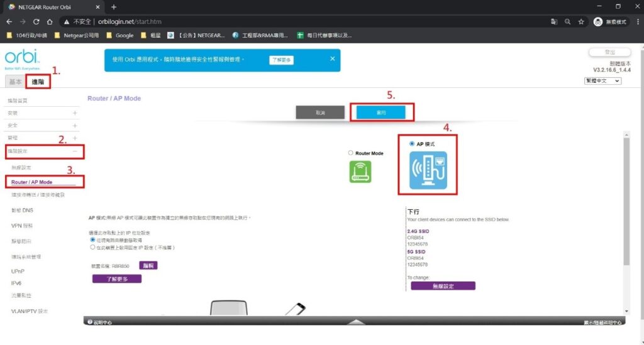Click the browser back arrow
644x345 pixels.
[x=8, y=21]
